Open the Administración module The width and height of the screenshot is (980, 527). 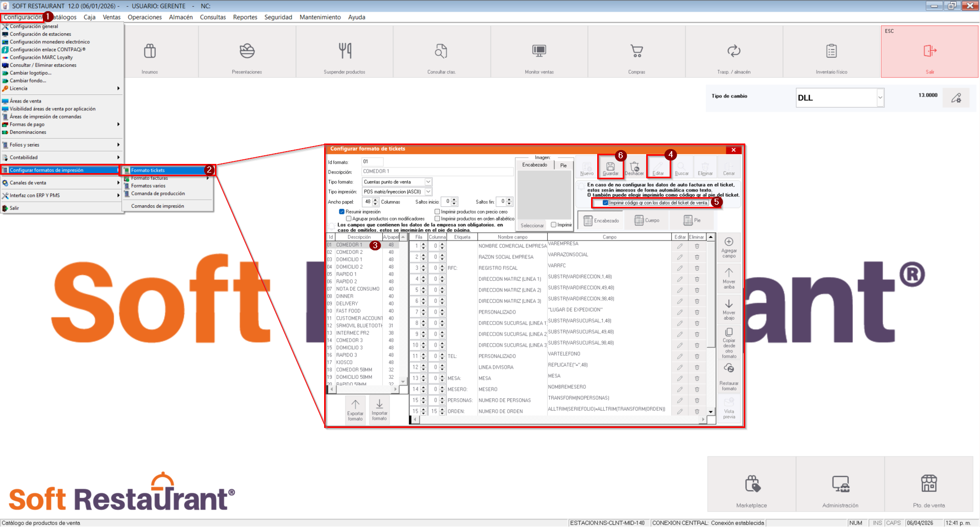click(x=841, y=485)
